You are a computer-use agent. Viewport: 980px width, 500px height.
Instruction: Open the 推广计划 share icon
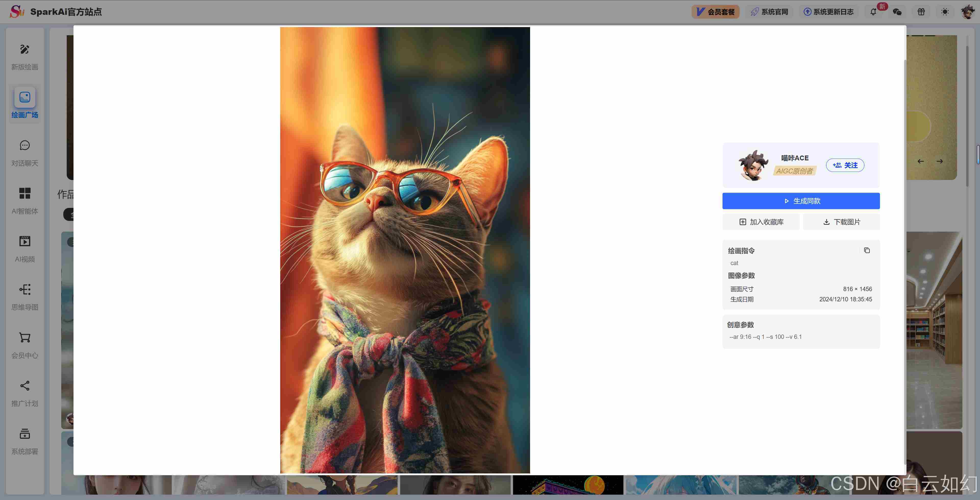tap(25, 386)
